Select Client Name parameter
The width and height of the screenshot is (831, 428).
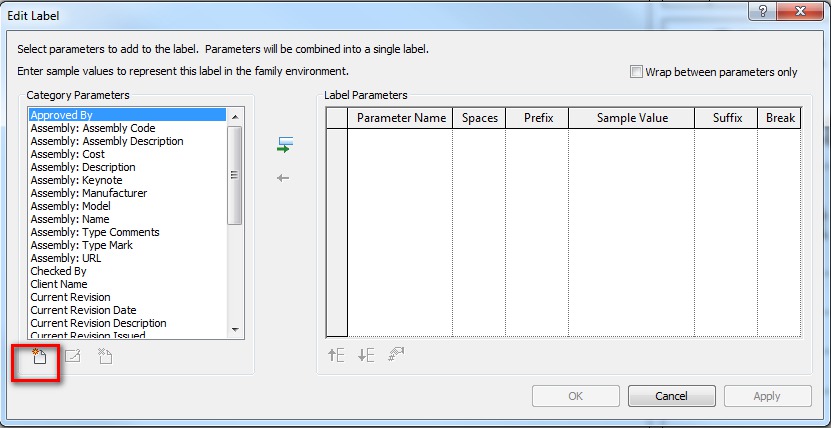(x=128, y=284)
